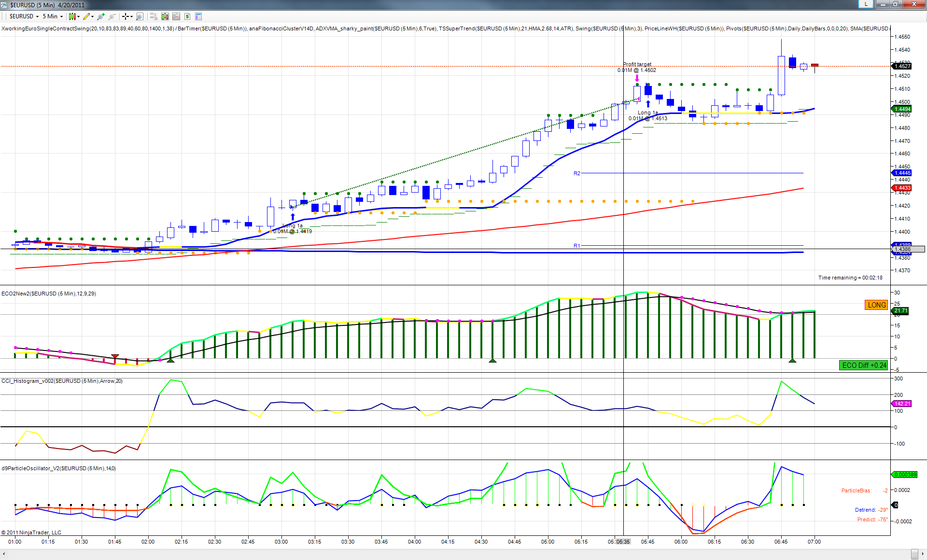Click the green ECO Diff +0.24 label
Viewport: 927px width, 560px height.
pyautogui.click(x=864, y=365)
